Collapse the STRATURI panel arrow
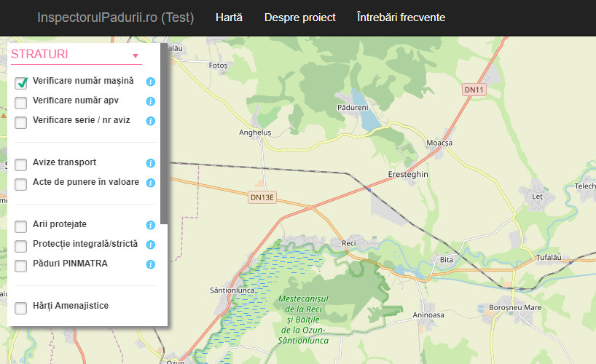 [135, 55]
